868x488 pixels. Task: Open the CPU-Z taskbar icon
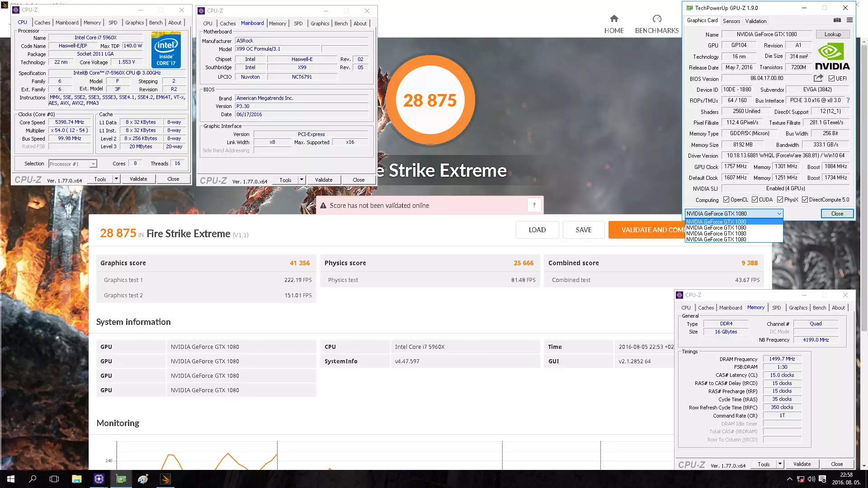pos(99,479)
